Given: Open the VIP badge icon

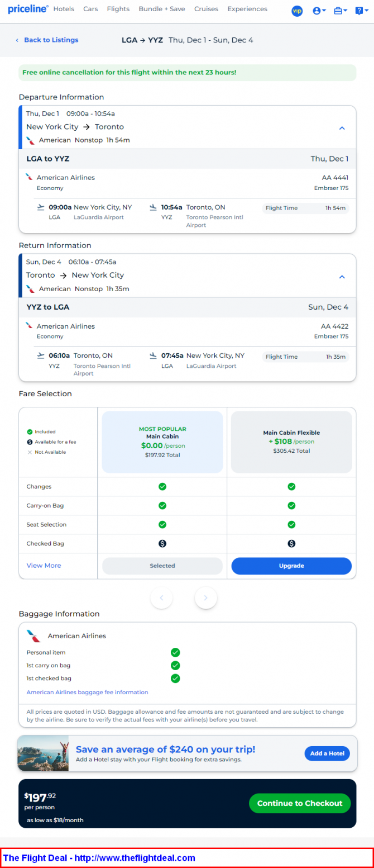Looking at the screenshot, I should coord(297,11).
